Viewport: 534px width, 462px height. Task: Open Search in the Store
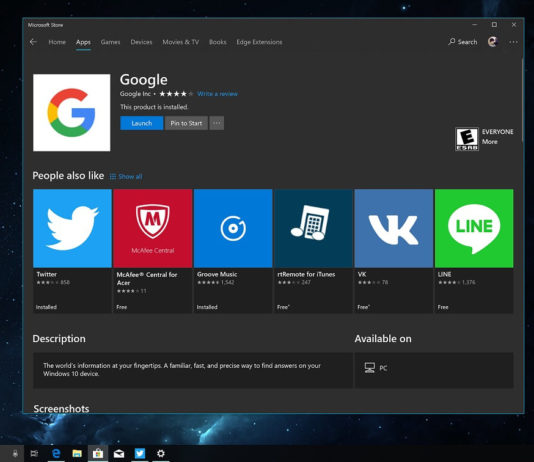pos(463,42)
